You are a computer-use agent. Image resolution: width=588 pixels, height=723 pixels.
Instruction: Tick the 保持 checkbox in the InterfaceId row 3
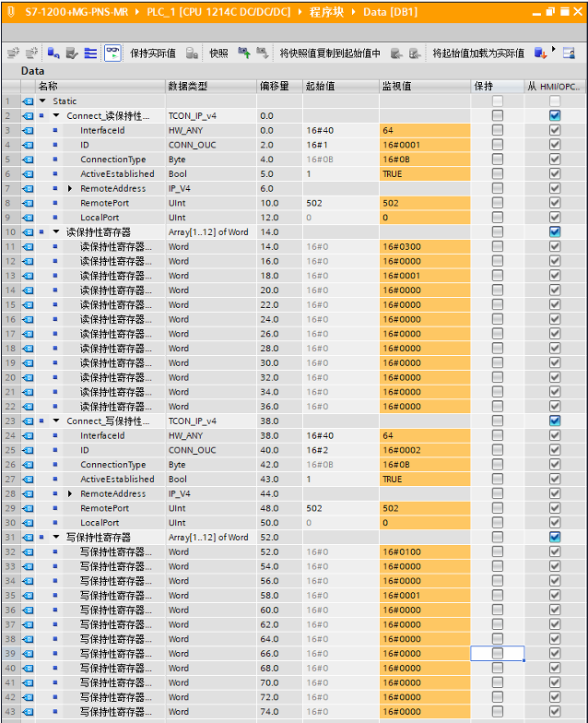[x=498, y=130]
